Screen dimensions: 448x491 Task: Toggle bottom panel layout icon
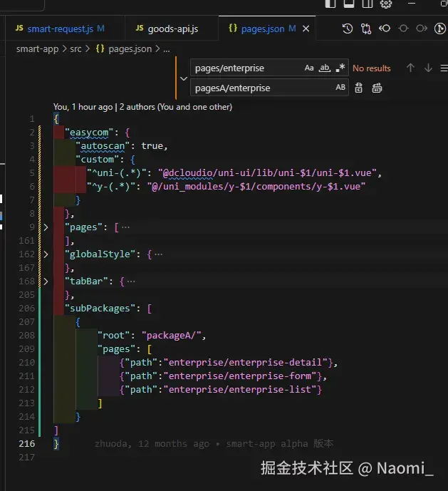pos(349,3)
